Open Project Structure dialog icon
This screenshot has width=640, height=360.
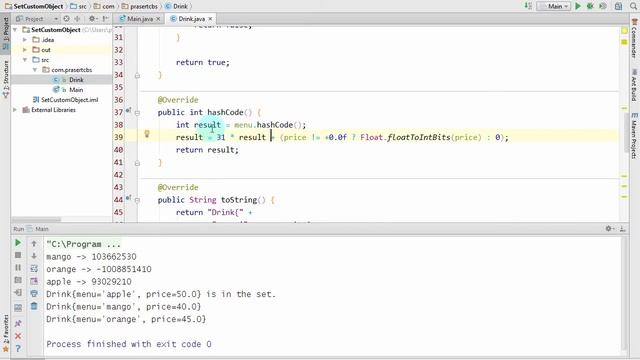[619, 6]
